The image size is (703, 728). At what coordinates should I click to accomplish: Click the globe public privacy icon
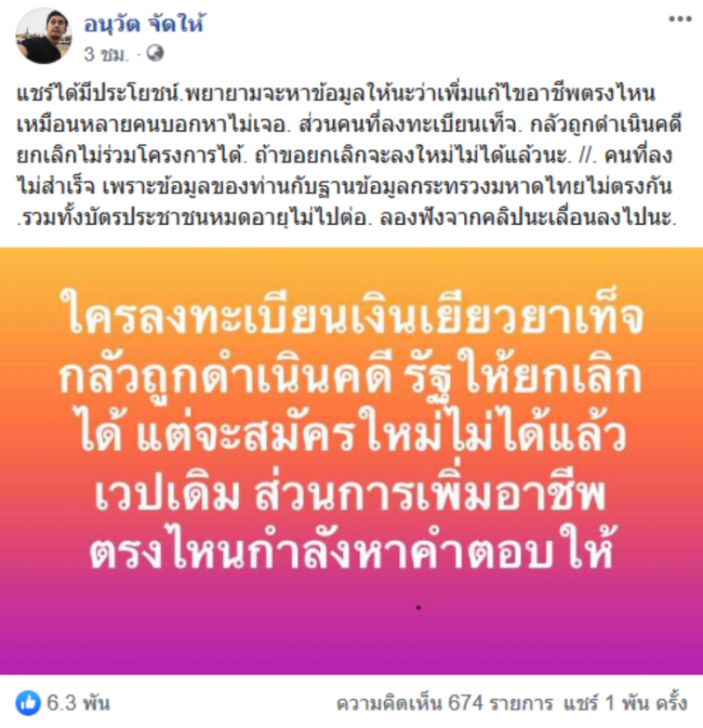(x=156, y=54)
